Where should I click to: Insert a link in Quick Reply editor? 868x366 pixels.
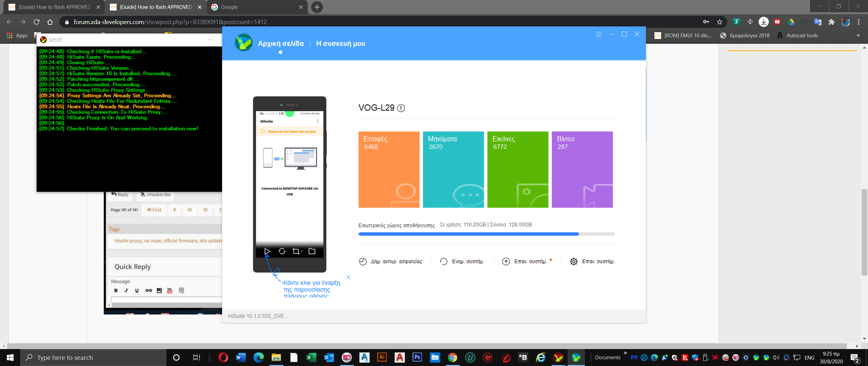tap(149, 290)
